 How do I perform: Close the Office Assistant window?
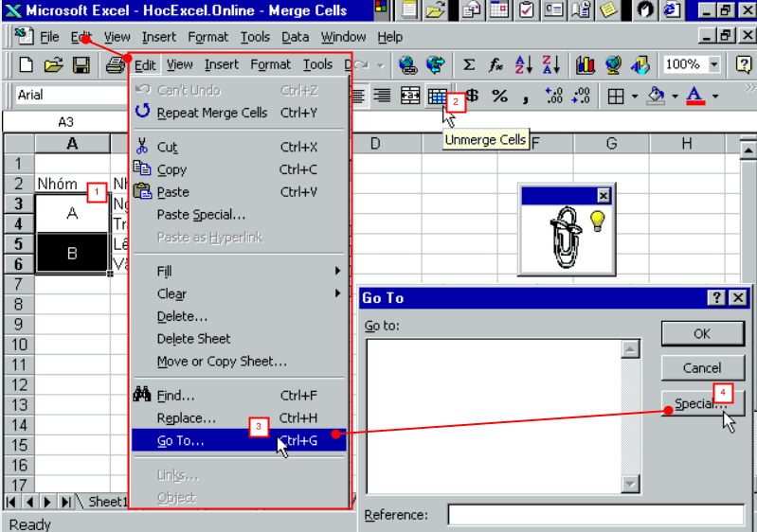pos(603,196)
